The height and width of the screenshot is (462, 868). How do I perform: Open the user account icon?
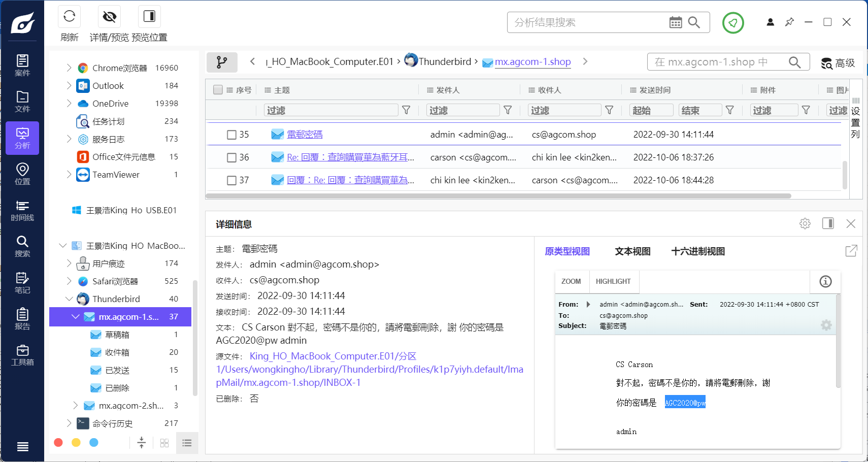tap(770, 22)
